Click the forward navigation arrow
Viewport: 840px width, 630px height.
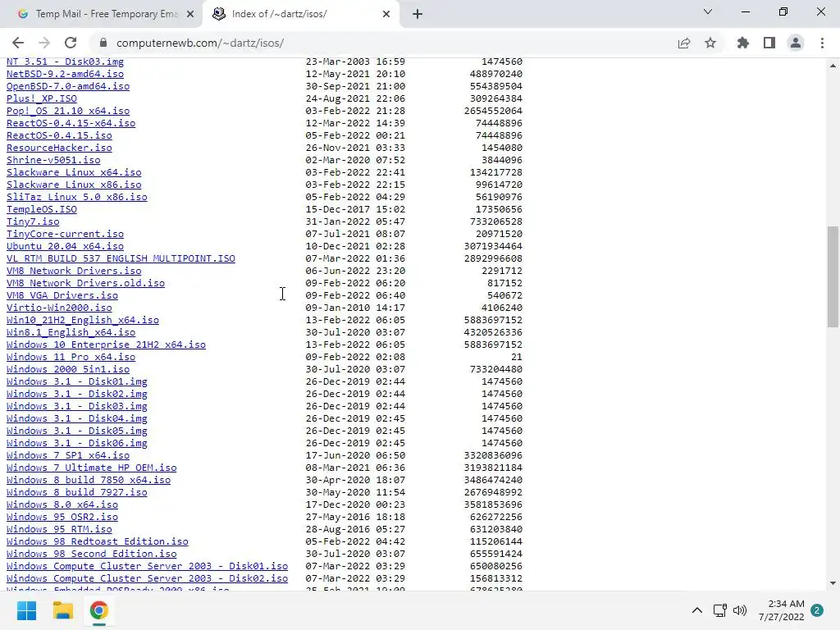pyautogui.click(x=44, y=43)
